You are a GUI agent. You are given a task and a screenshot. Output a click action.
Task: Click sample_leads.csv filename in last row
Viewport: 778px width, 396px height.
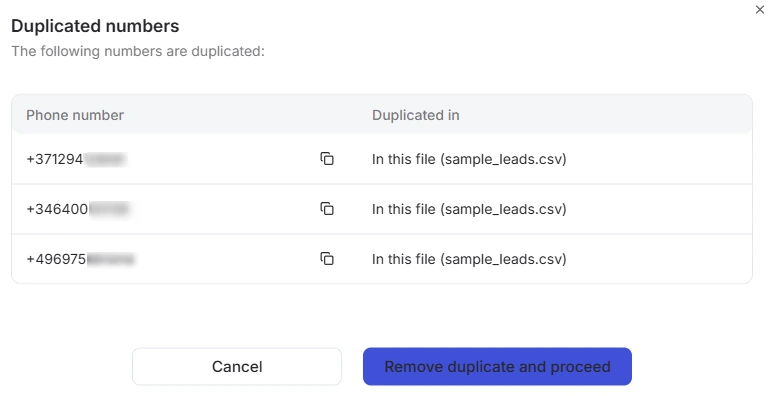click(x=503, y=260)
